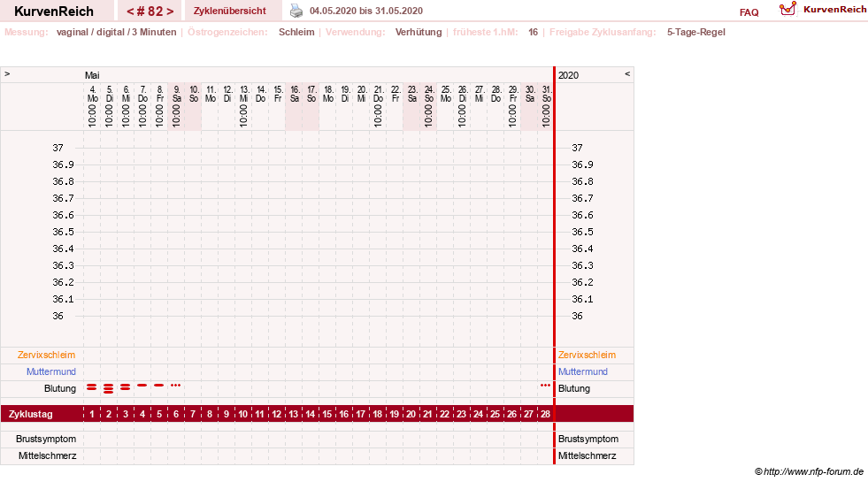Select cycle day 14 in the Zyklustag row
This screenshot has width=868, height=482.
click(310, 414)
